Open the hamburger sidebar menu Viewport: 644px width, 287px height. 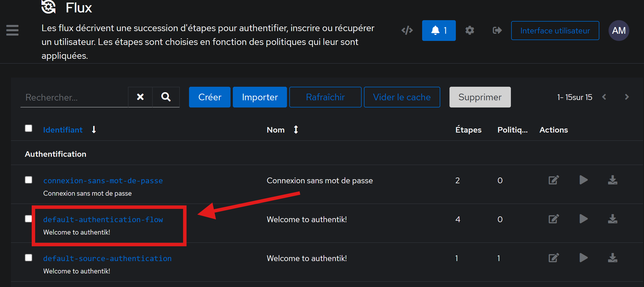pos(12,30)
